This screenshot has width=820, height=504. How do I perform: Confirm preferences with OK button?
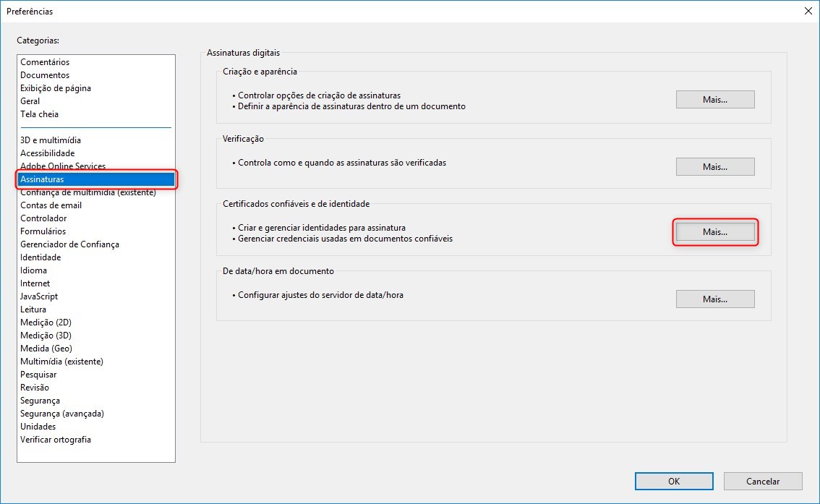point(673,481)
